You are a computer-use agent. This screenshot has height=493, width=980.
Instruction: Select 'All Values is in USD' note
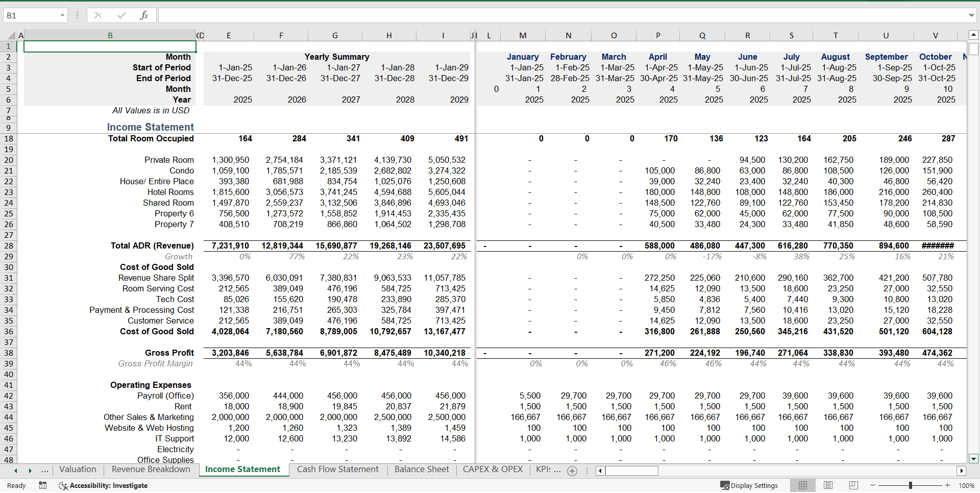151,110
